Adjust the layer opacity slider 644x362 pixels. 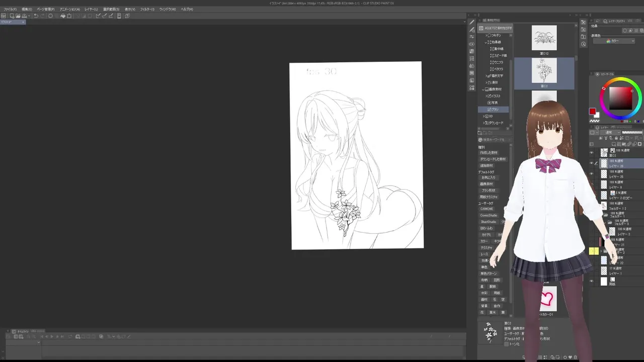[x=633, y=133]
